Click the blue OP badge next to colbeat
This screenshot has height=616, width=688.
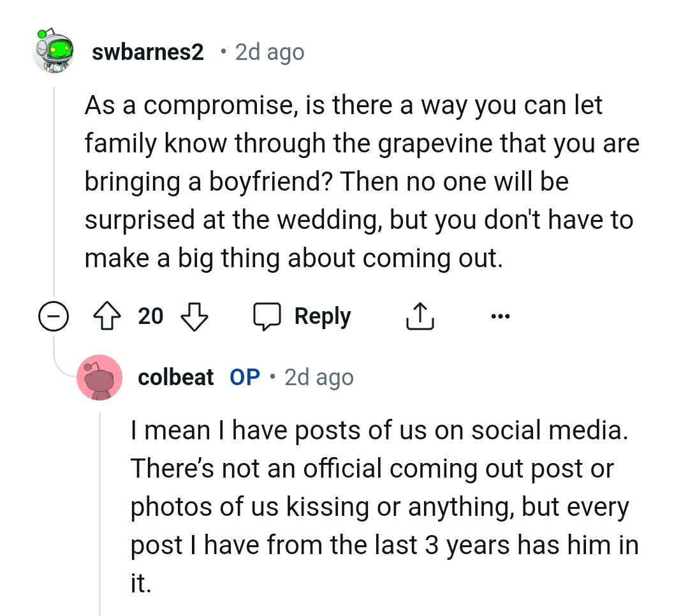244,376
